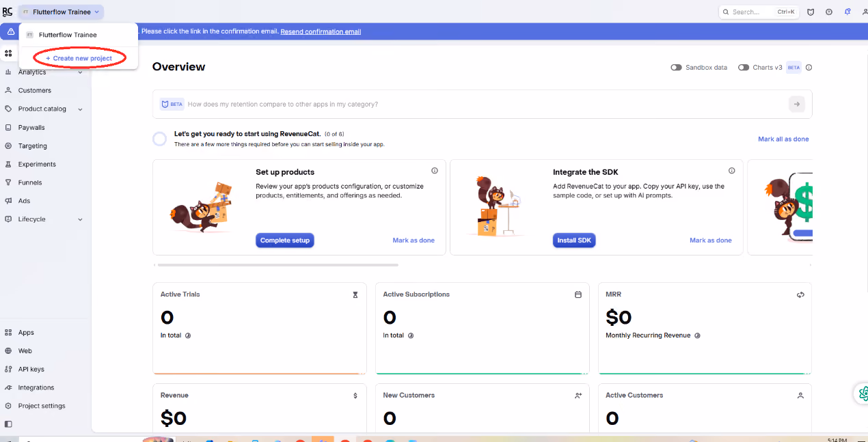
Task: Click the info icon on Set up products card
Action: (x=435, y=171)
